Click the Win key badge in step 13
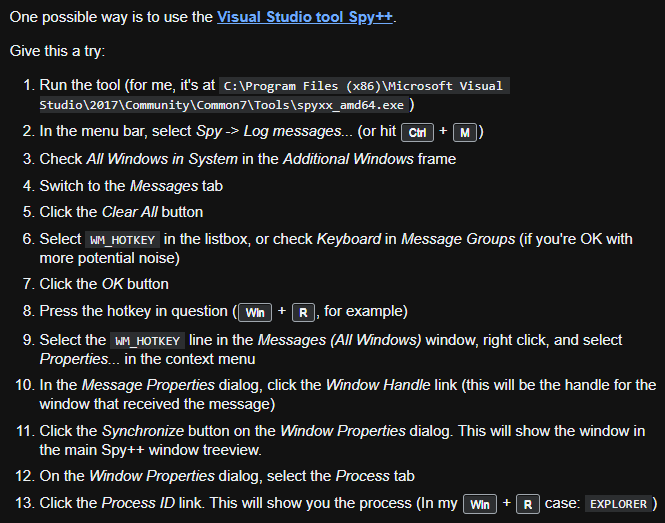665x523 pixels. coord(480,504)
